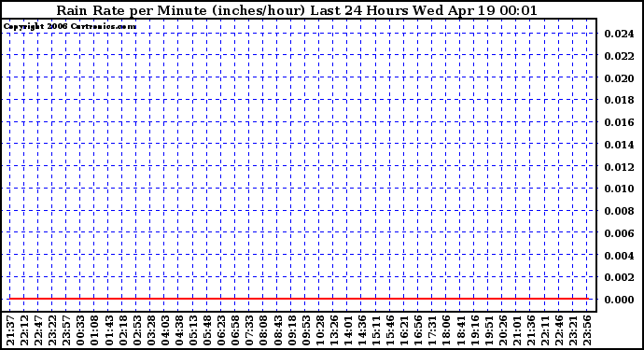Screen dimensions: 644x350
Task: Click the 19:51 time label
Action: pyautogui.click(x=488, y=330)
